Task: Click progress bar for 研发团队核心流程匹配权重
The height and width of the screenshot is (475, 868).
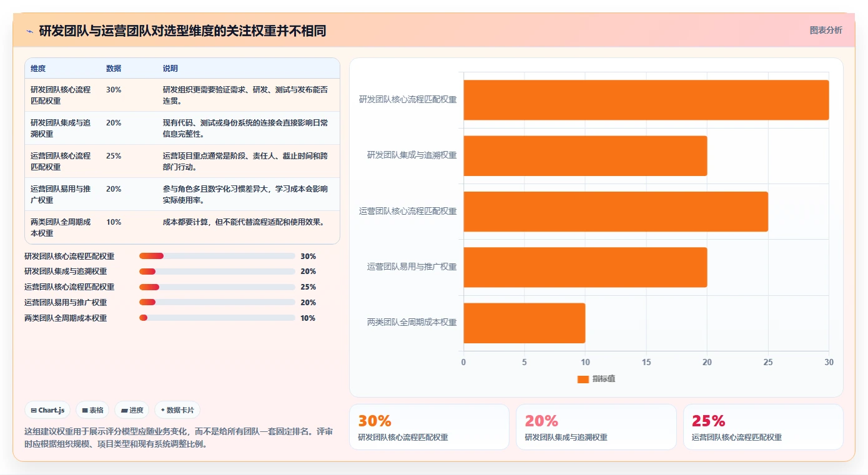Action: click(217, 256)
